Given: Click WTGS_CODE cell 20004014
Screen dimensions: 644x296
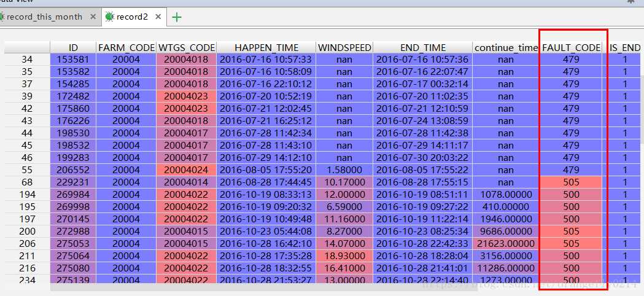Looking at the screenshot, I should tap(187, 182).
